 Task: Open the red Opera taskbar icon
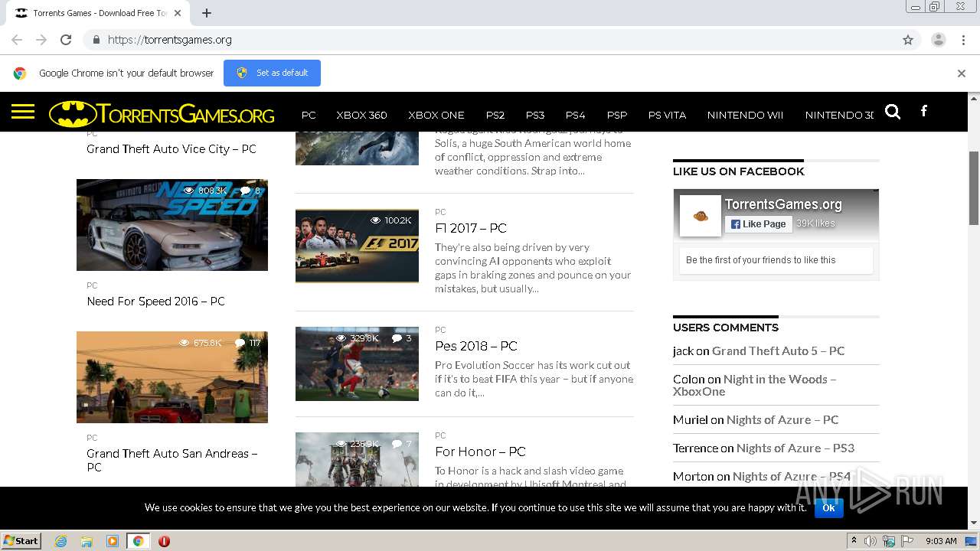(x=164, y=541)
